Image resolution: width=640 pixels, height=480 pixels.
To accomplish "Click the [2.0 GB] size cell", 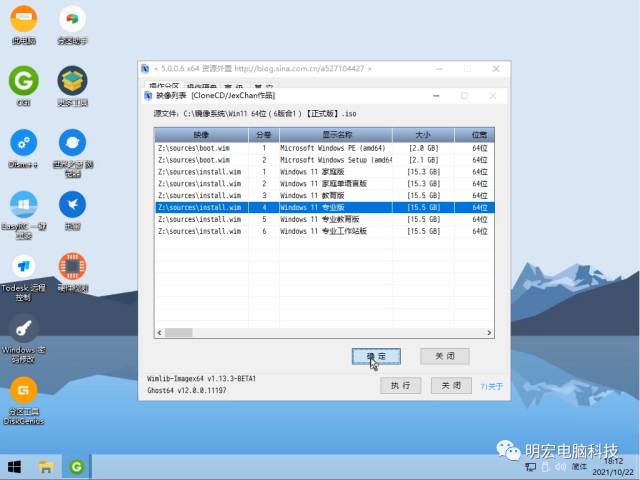I will (423, 148).
